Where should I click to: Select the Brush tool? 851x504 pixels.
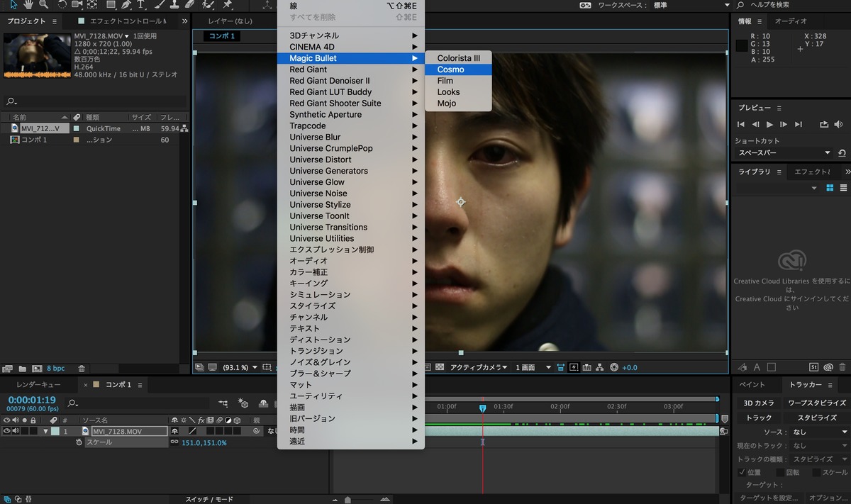(160, 4)
